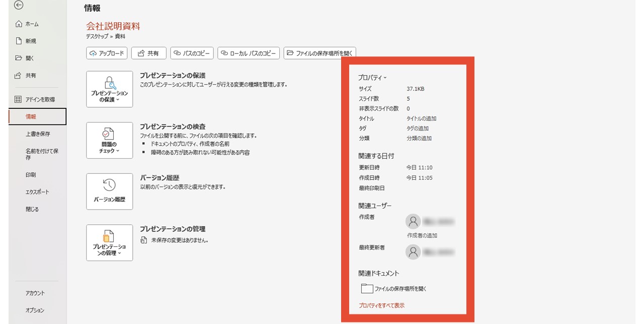Click the link icon on パスのコピー
The width and height of the screenshot is (644, 324).
tap(178, 53)
